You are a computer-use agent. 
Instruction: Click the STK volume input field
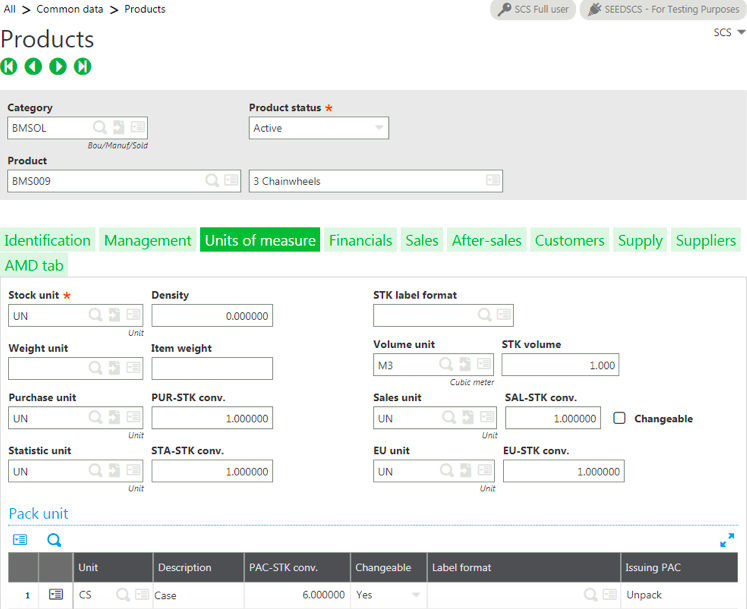560,366
